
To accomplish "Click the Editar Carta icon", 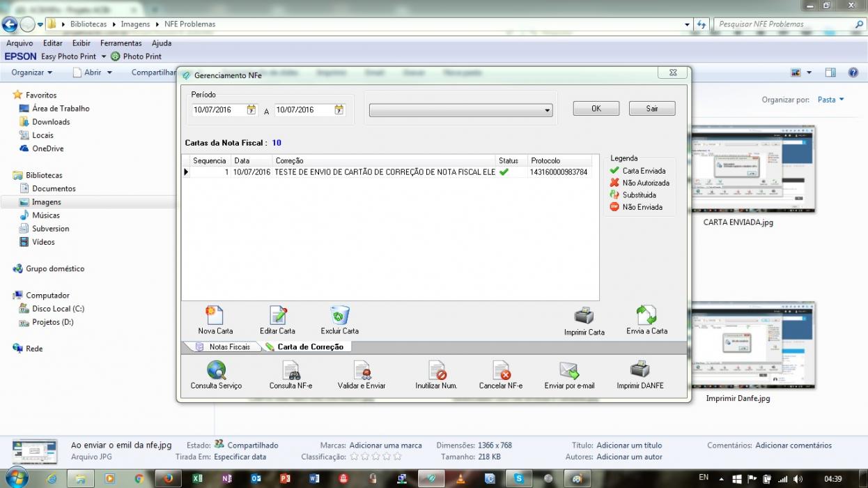I will point(278,315).
